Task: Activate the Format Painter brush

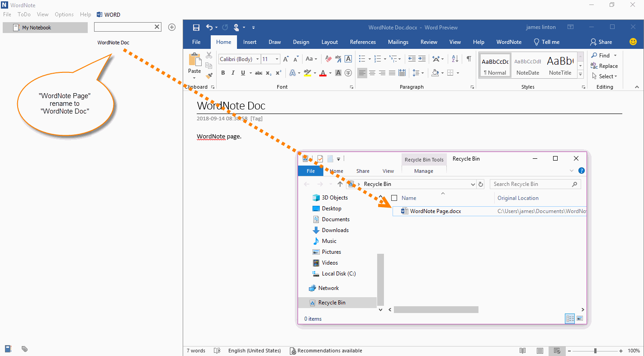Action: [209, 76]
